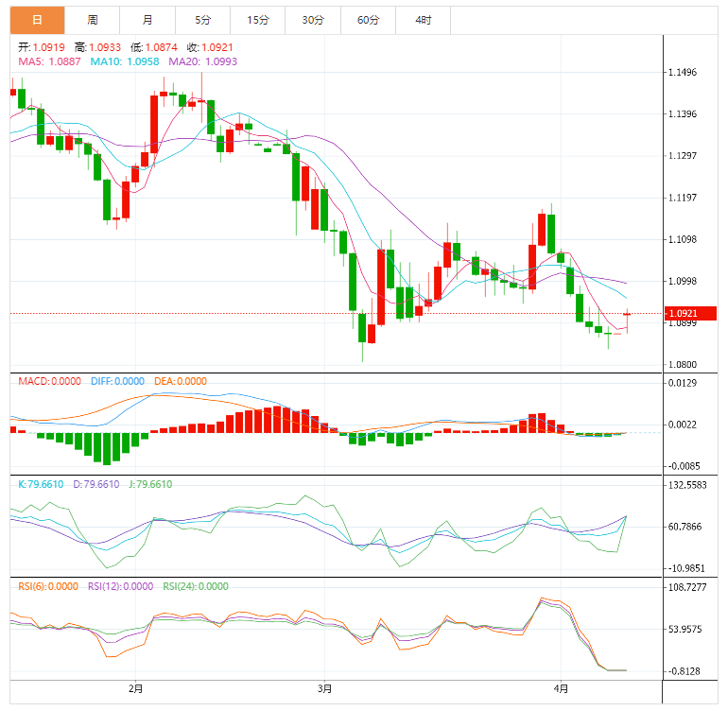728x711 pixels.
Task: Click the RSI(12): 0.0000 label
Action: pyautogui.click(x=121, y=586)
